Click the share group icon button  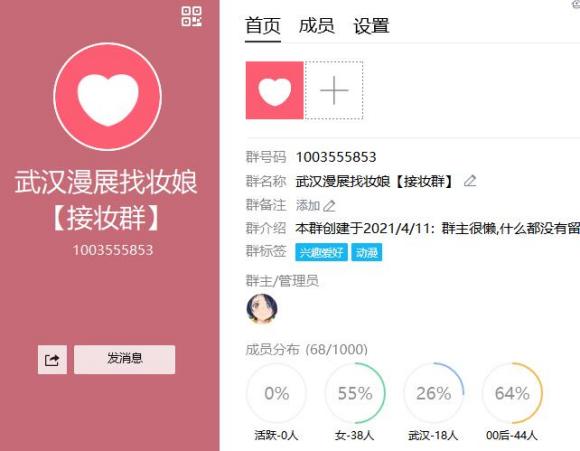[52, 360]
